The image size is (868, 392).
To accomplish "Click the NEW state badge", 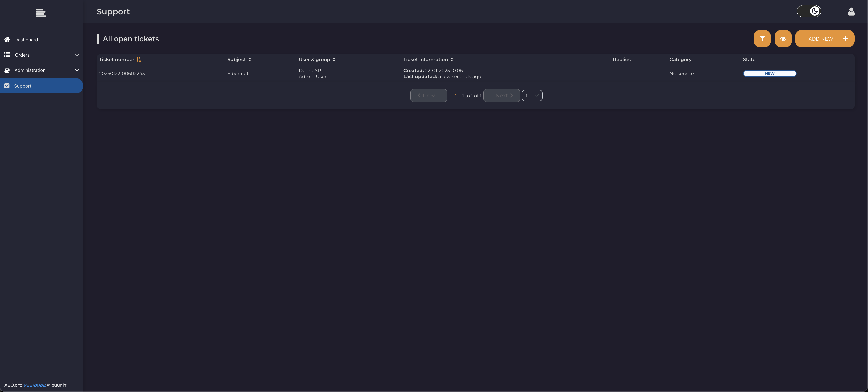I will [x=769, y=73].
